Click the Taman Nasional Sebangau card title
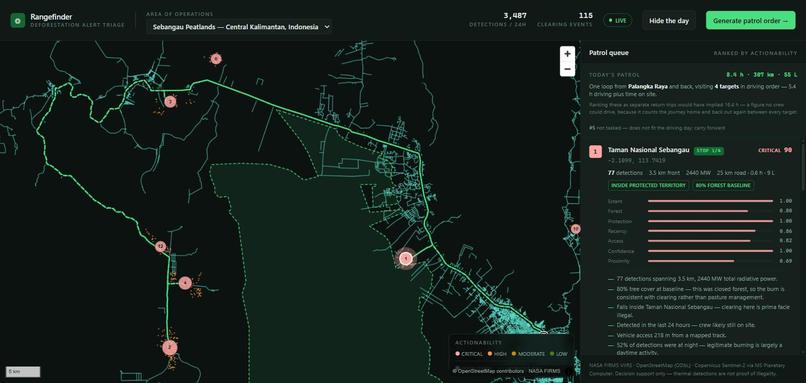Image resolution: width=806 pixels, height=383 pixels. point(648,150)
